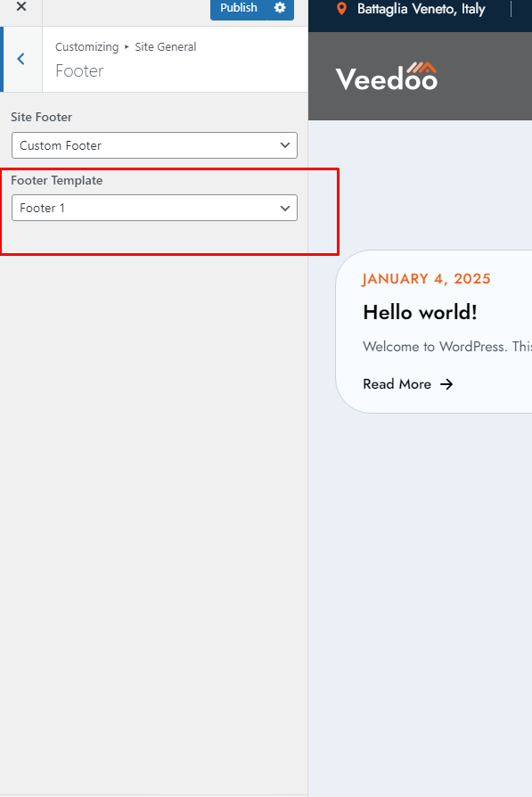Open the Site Footer dropdown
This screenshot has width=532, height=797.
[x=154, y=145]
